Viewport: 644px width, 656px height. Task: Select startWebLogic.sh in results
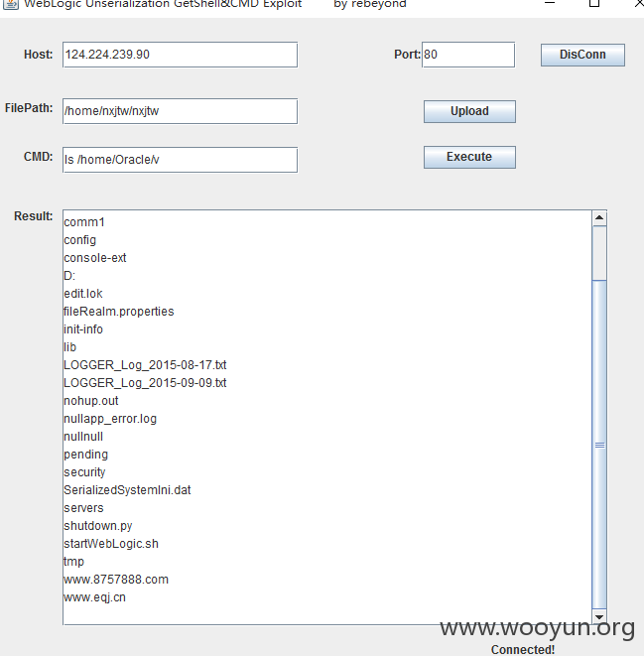tap(111, 544)
